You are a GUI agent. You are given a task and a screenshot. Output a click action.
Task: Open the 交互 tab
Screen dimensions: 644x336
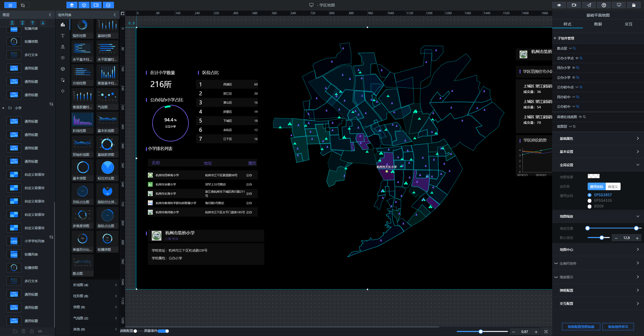tap(628, 24)
